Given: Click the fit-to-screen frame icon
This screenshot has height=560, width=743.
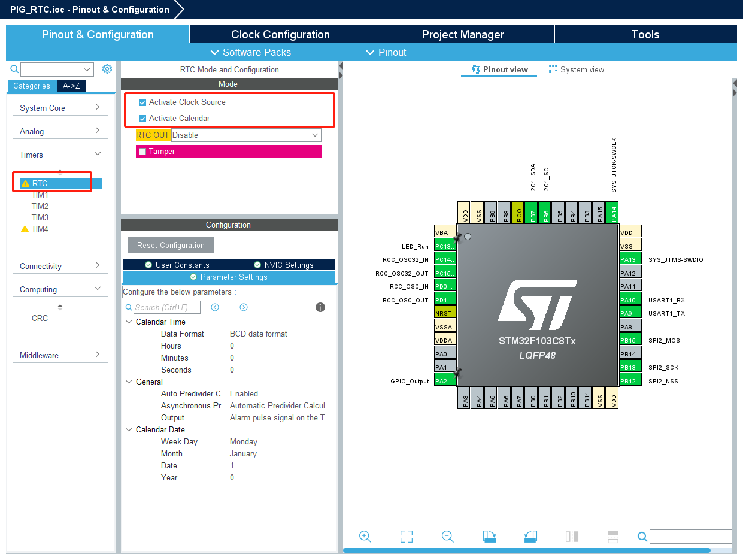Looking at the screenshot, I should 407,537.
